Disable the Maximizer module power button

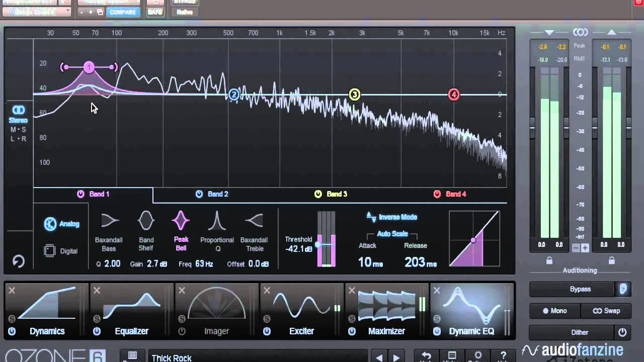coord(352,331)
